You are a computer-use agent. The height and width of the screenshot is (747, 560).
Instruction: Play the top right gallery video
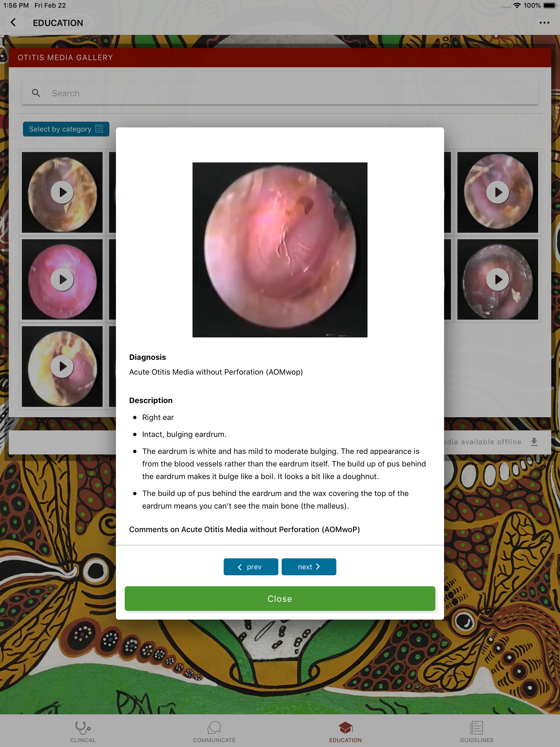tap(497, 192)
